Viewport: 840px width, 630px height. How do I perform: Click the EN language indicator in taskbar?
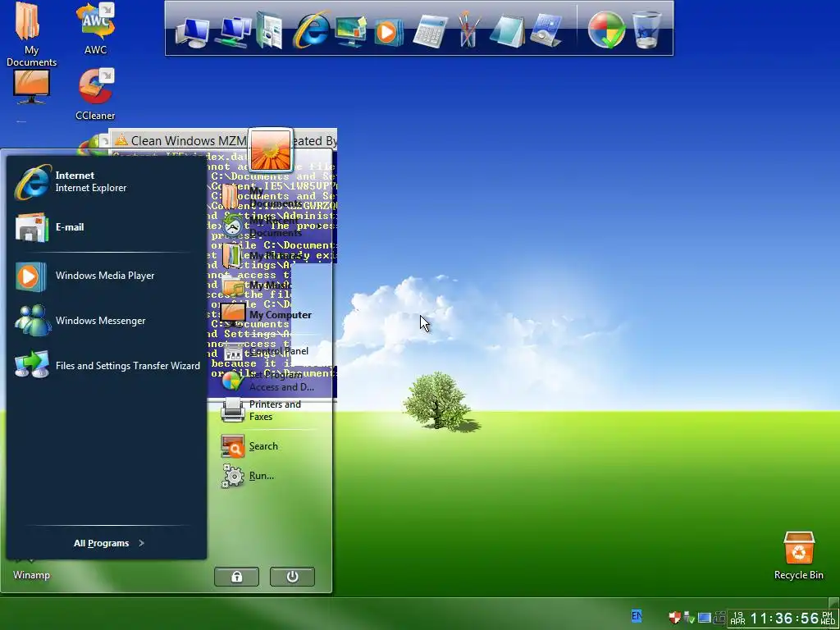pos(636,616)
